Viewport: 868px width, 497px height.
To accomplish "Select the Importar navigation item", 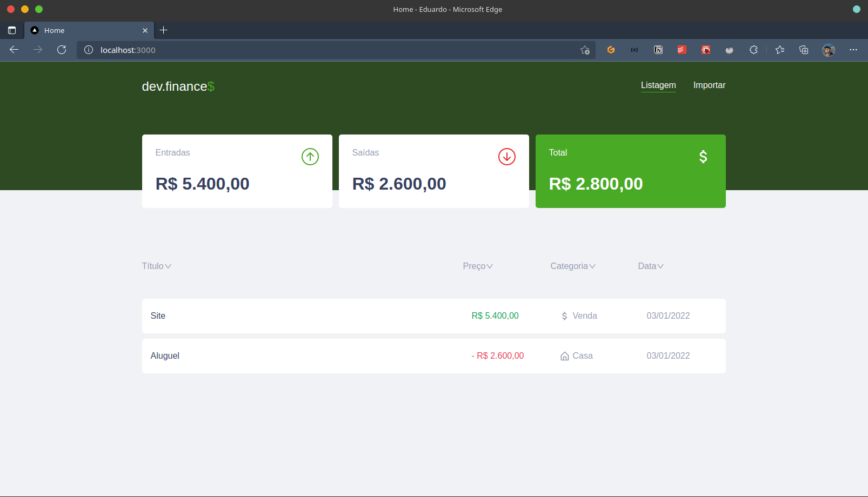I will tap(709, 85).
